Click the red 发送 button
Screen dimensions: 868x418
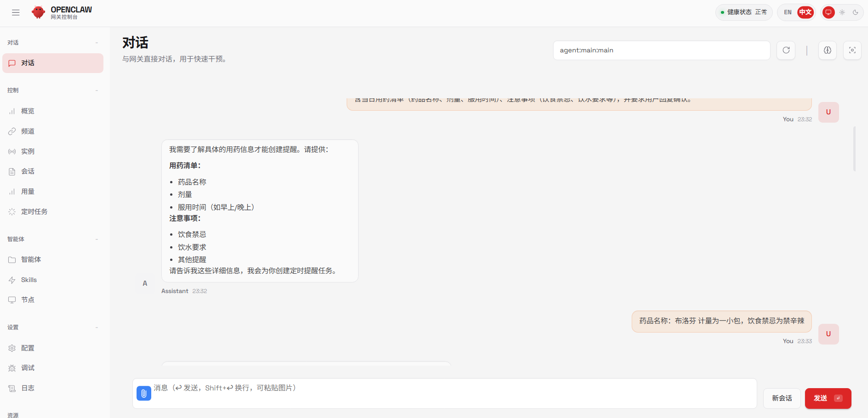[x=828, y=398]
